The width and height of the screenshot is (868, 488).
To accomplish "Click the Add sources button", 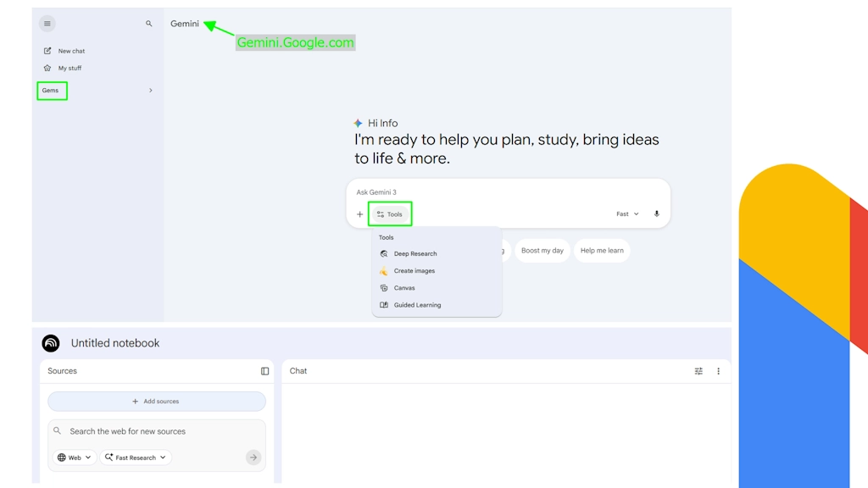I will coord(156,401).
